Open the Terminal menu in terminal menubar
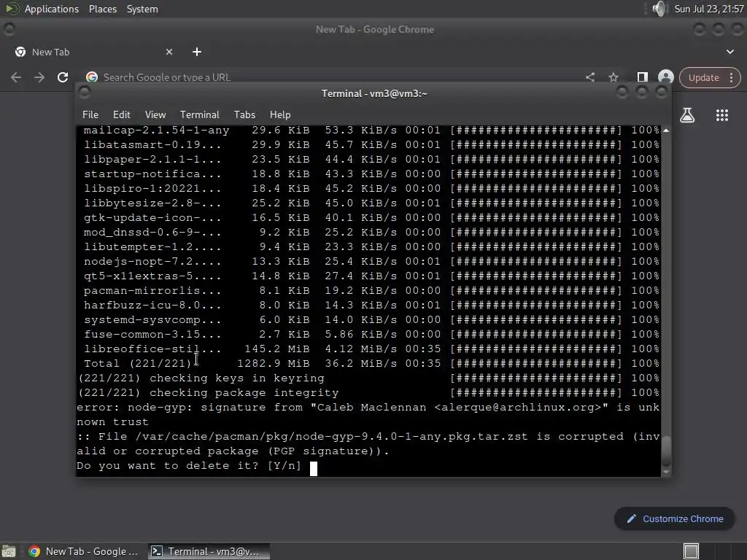 pyautogui.click(x=200, y=114)
